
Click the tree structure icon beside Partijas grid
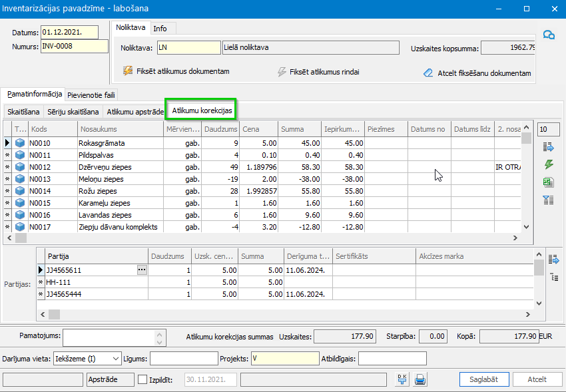tap(553, 277)
